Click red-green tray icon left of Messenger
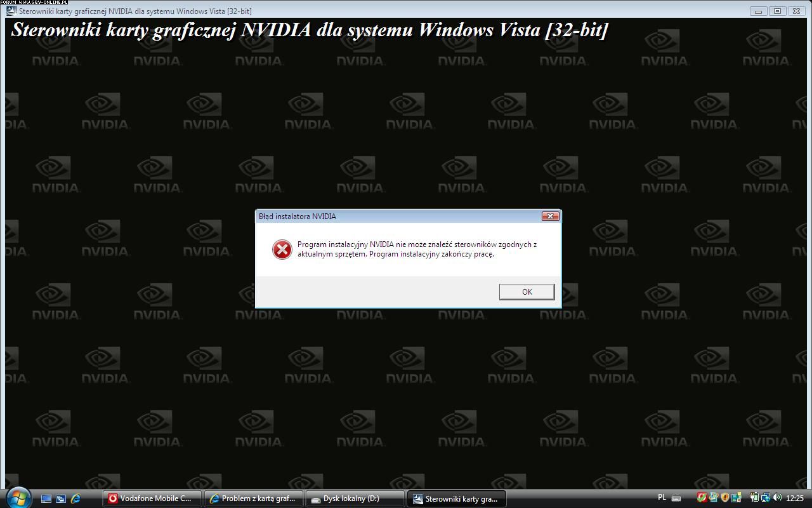Viewport: 812px width, 508px height. (x=702, y=497)
